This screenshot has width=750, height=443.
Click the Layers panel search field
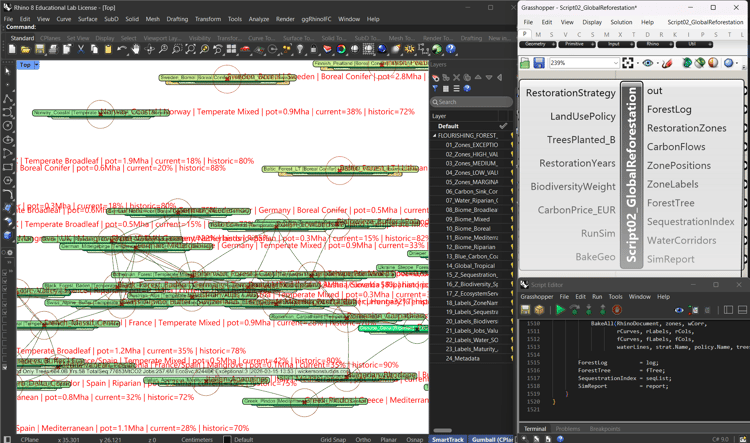click(471, 102)
